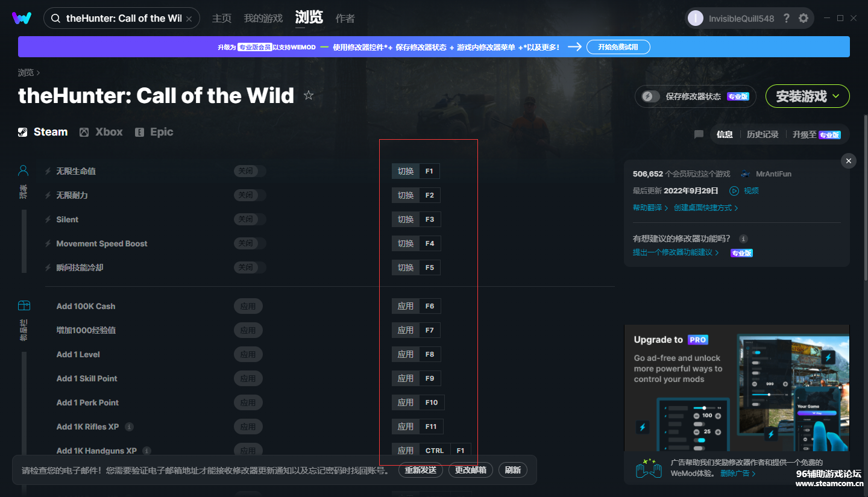Viewport: 868px width, 497px height.
Task: Favorite the game with the star icon
Action: (309, 95)
